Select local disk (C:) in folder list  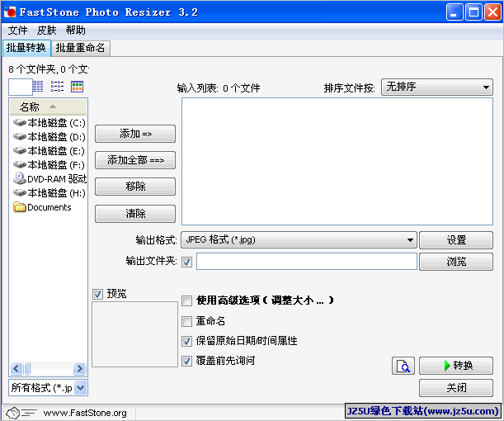(49, 123)
